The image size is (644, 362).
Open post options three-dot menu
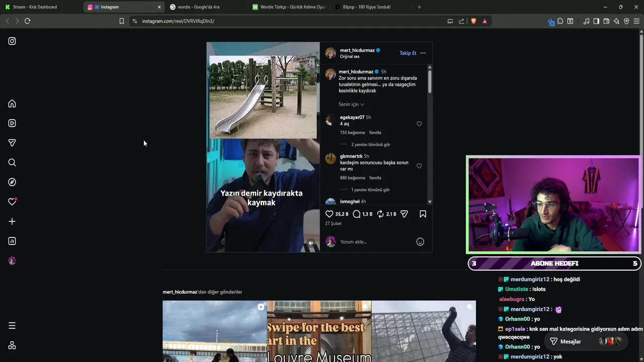point(423,53)
